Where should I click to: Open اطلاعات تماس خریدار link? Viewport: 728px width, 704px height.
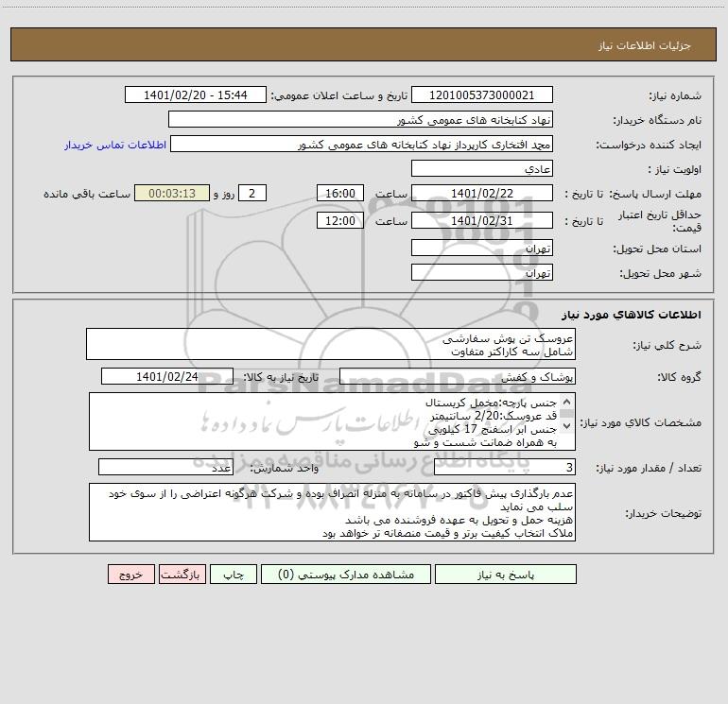(115, 145)
